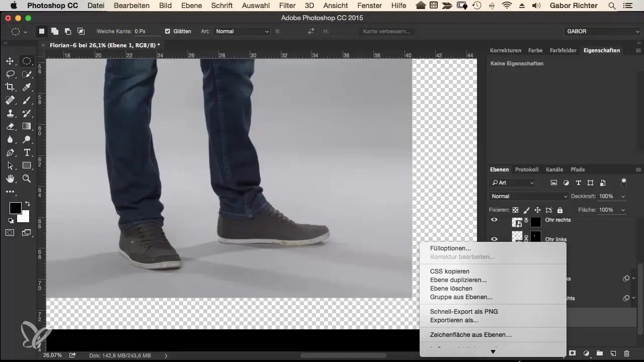
Task: Select the Eraser tool
Action: 10,127
